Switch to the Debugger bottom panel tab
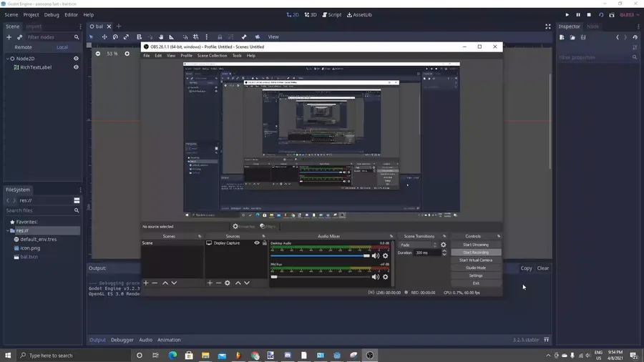This screenshot has height=362, width=644. point(122,340)
